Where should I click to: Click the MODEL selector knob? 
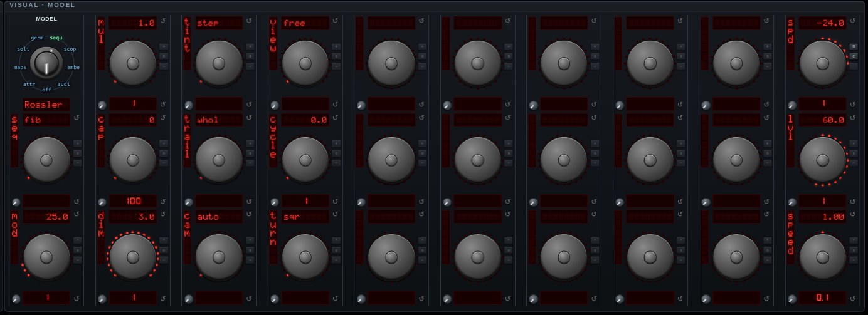coord(46,63)
